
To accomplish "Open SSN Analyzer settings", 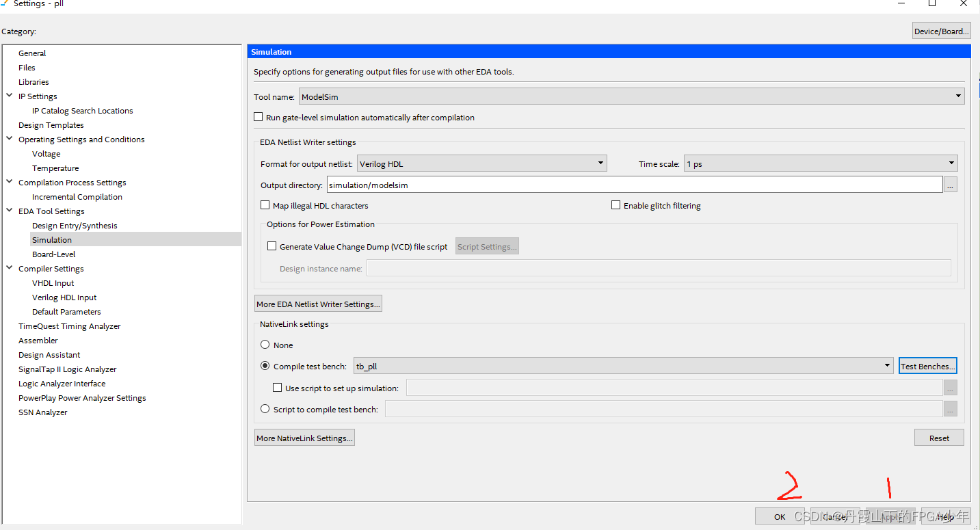I will coord(42,412).
